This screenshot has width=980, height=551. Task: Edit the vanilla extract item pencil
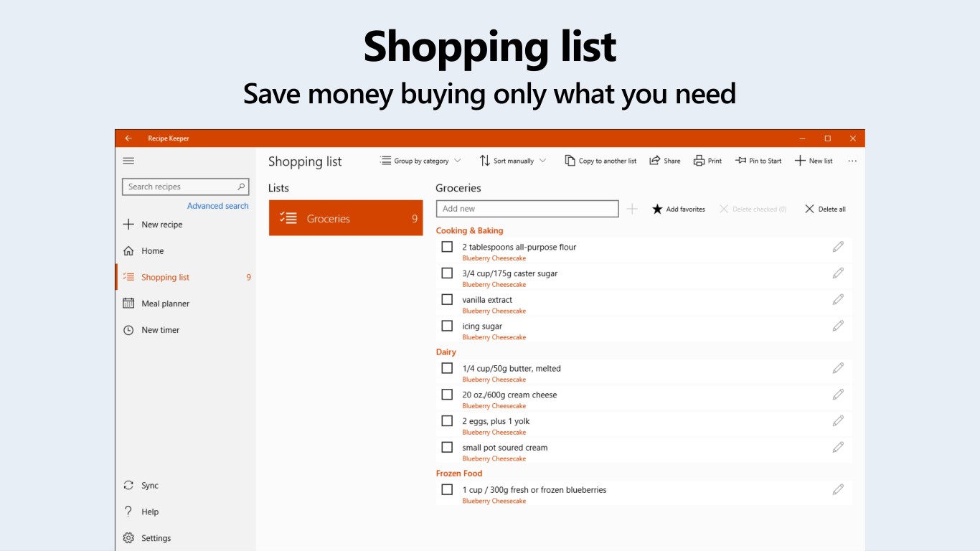pyautogui.click(x=838, y=300)
